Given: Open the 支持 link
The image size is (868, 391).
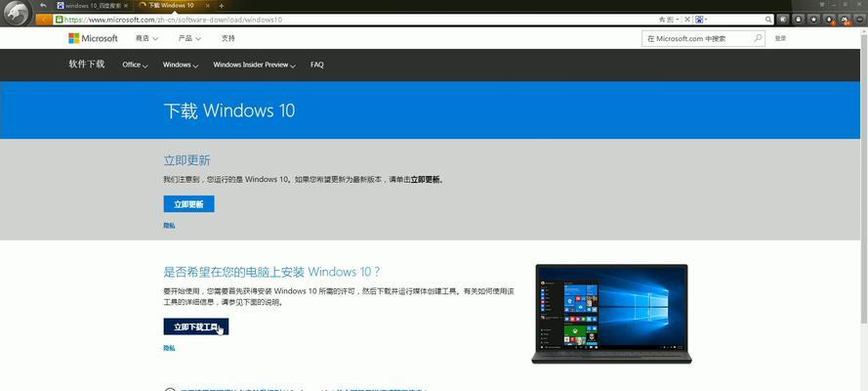Looking at the screenshot, I should [228, 39].
